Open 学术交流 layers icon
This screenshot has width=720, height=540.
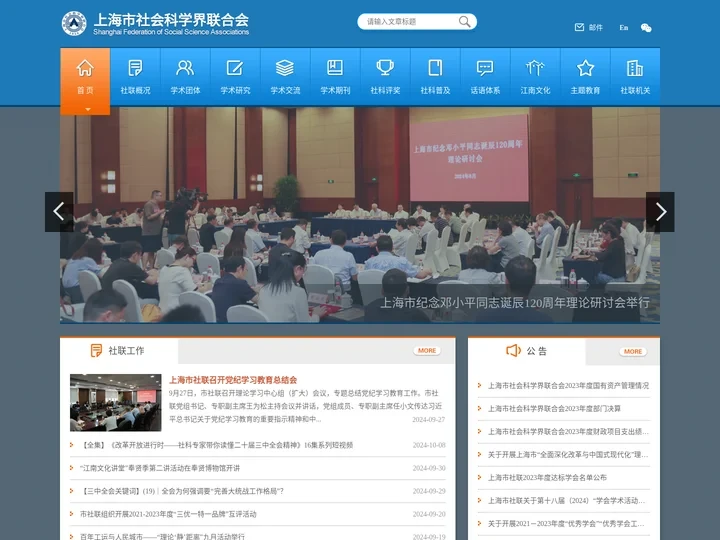pos(285,68)
